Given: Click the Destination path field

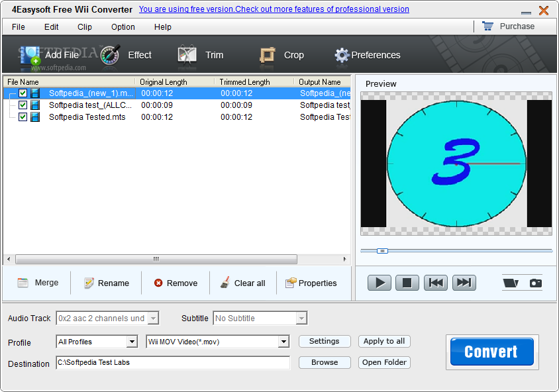Looking at the screenshot, I should click(x=173, y=363).
